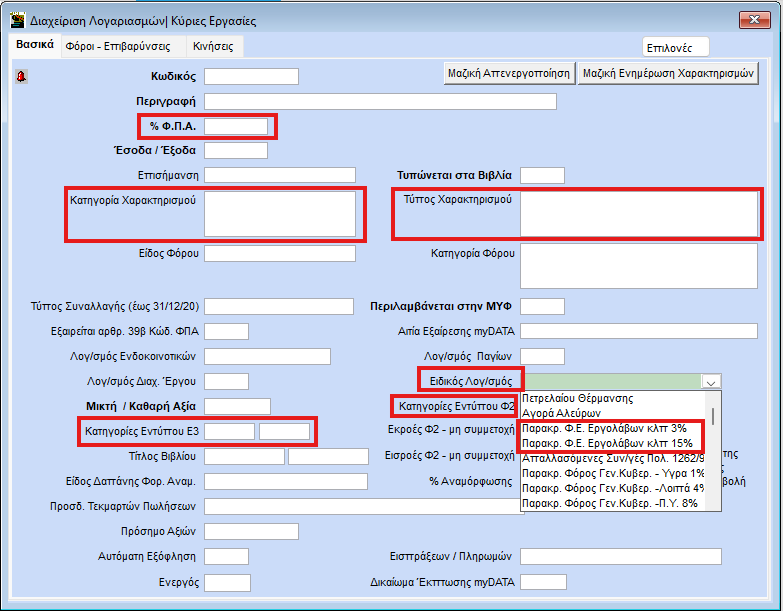
Task: Expand the Ειδικός Λογ/σμός dropdown arrow
Action: pos(710,381)
